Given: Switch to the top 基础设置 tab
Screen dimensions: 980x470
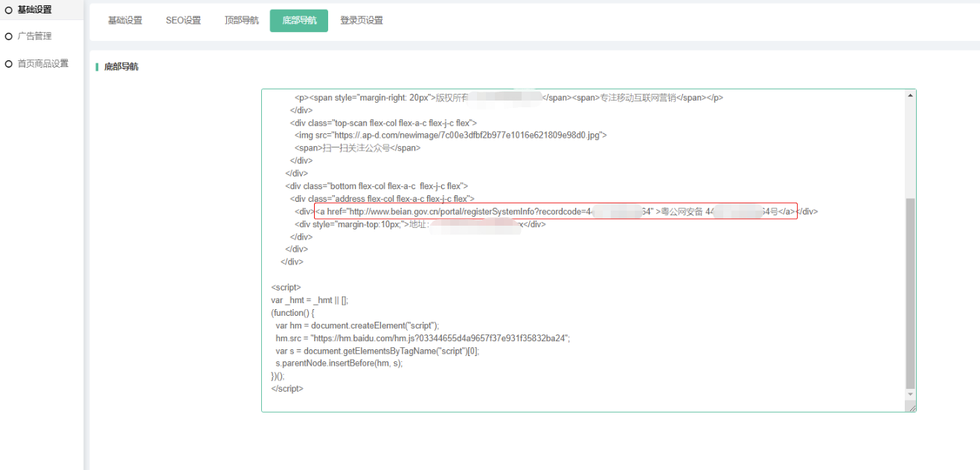Looking at the screenshot, I should 125,21.
